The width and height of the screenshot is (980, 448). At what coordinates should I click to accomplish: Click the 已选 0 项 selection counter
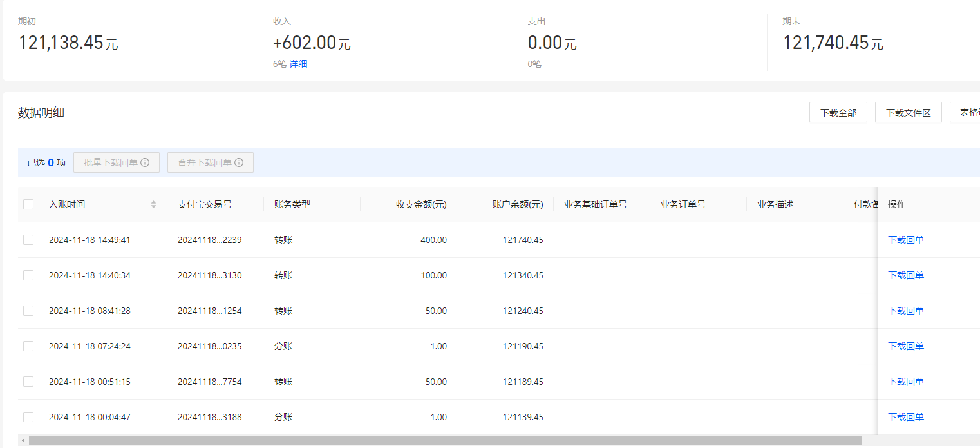tap(46, 162)
